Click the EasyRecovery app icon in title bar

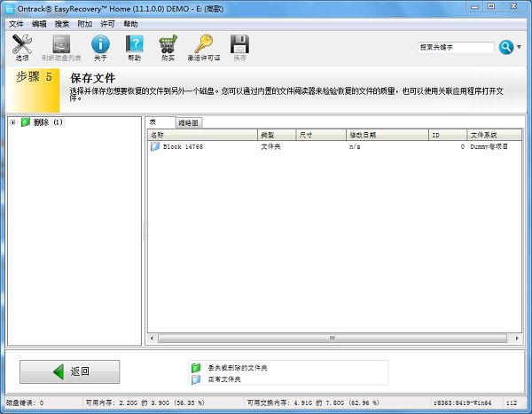coord(10,9)
